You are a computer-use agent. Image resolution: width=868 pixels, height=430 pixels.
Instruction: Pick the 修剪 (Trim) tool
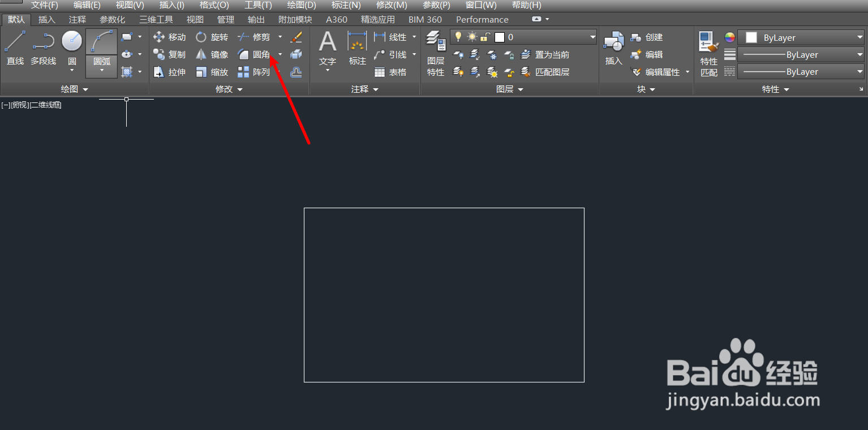point(255,37)
